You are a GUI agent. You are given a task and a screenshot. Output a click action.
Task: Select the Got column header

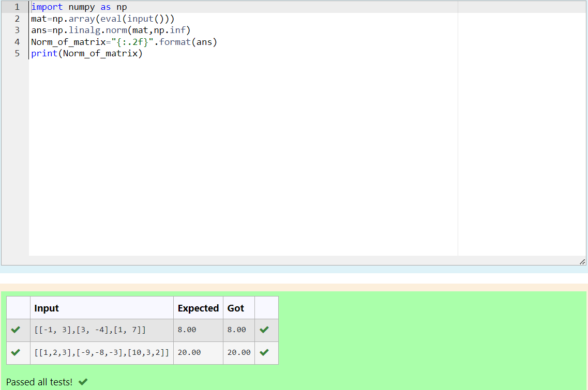tap(237, 308)
